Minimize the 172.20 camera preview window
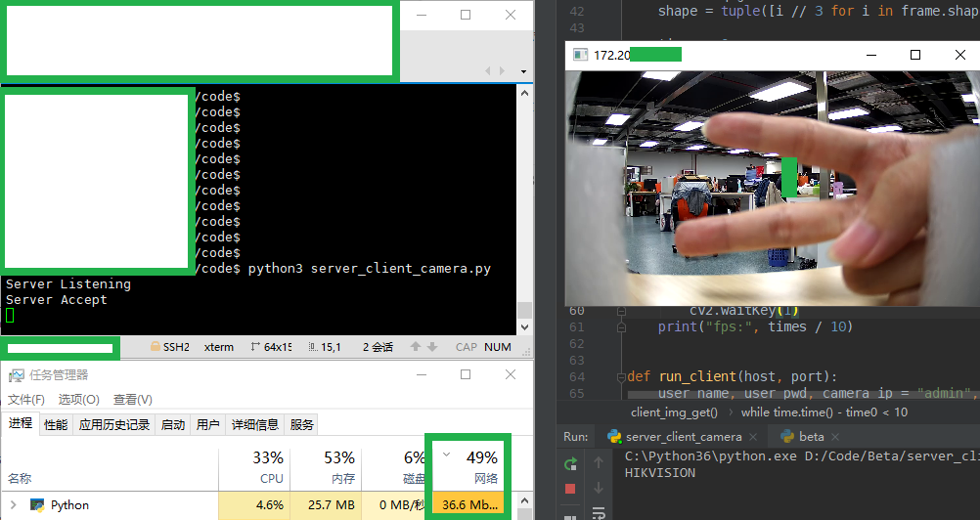This screenshot has width=980, height=520. (x=871, y=55)
